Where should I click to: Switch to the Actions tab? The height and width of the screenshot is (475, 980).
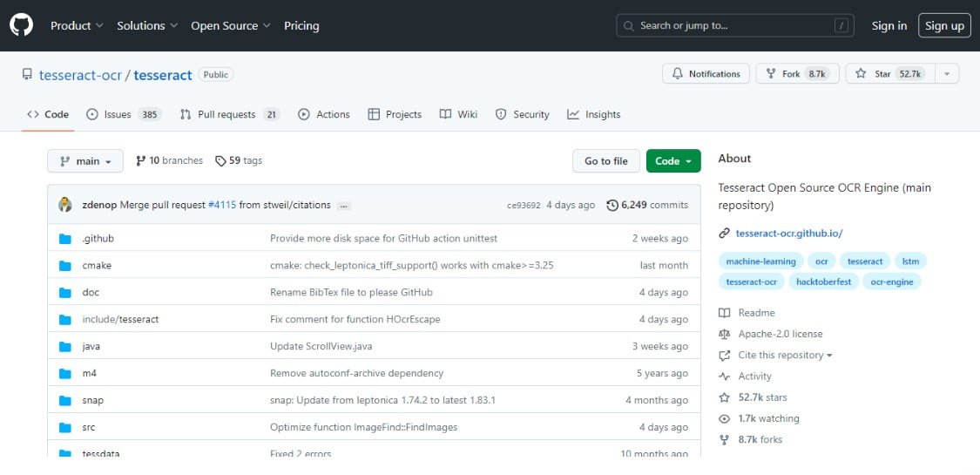[x=324, y=114]
